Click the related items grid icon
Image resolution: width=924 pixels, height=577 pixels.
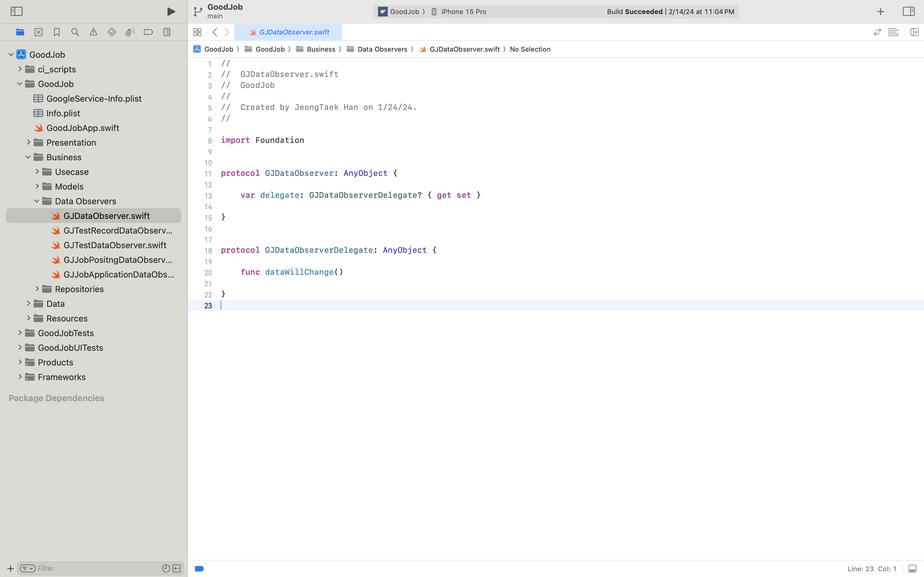[x=197, y=32]
